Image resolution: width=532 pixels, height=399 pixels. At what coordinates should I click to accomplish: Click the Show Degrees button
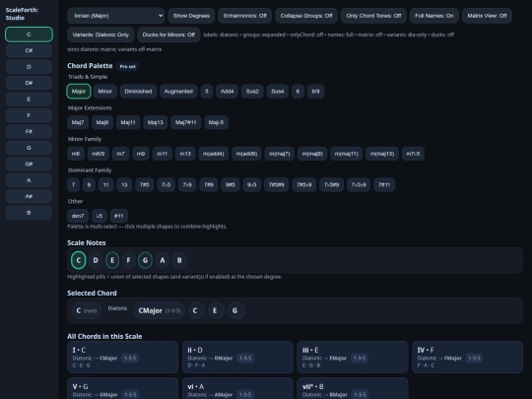(191, 16)
